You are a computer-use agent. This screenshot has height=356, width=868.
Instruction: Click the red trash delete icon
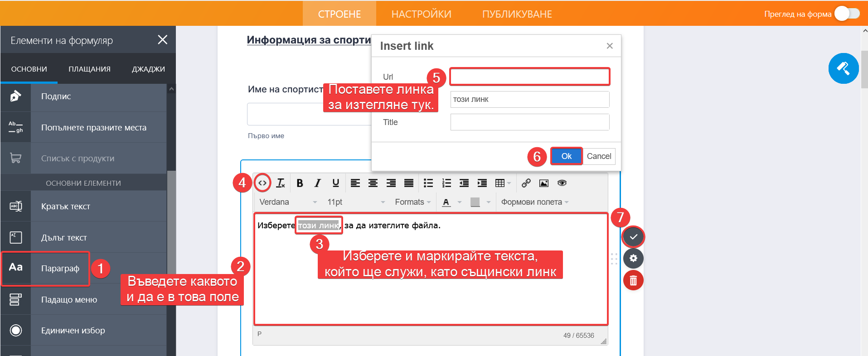point(633,280)
